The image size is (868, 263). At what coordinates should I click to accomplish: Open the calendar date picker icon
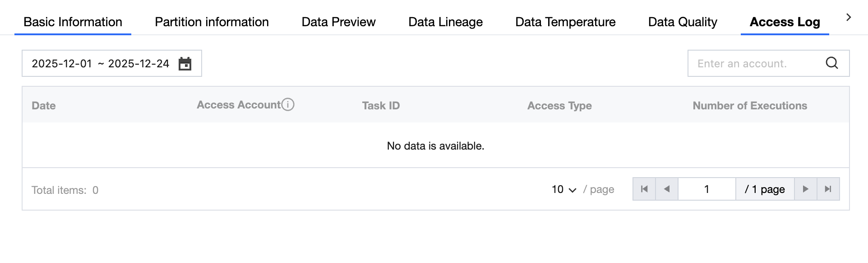(185, 64)
